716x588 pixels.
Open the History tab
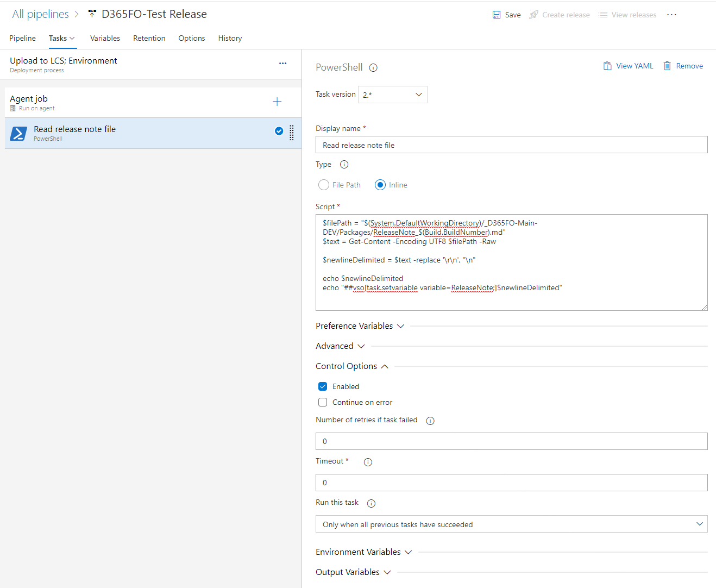tap(230, 38)
